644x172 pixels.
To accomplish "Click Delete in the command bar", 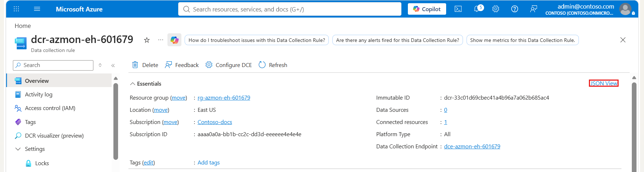I will pyautogui.click(x=145, y=65).
